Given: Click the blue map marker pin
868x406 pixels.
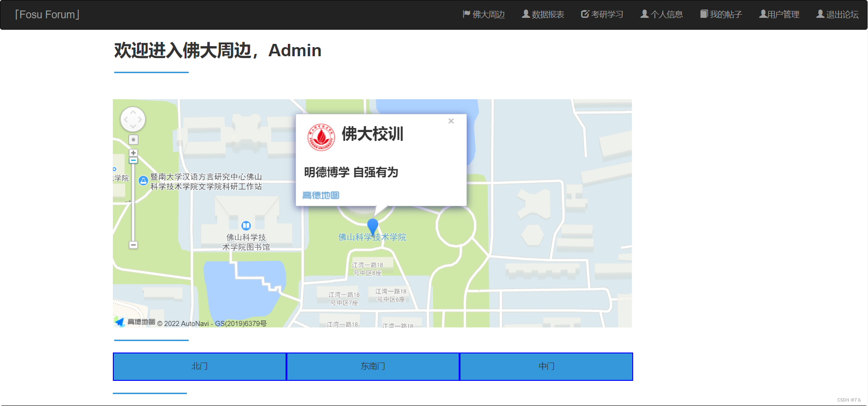Looking at the screenshot, I should [373, 226].
